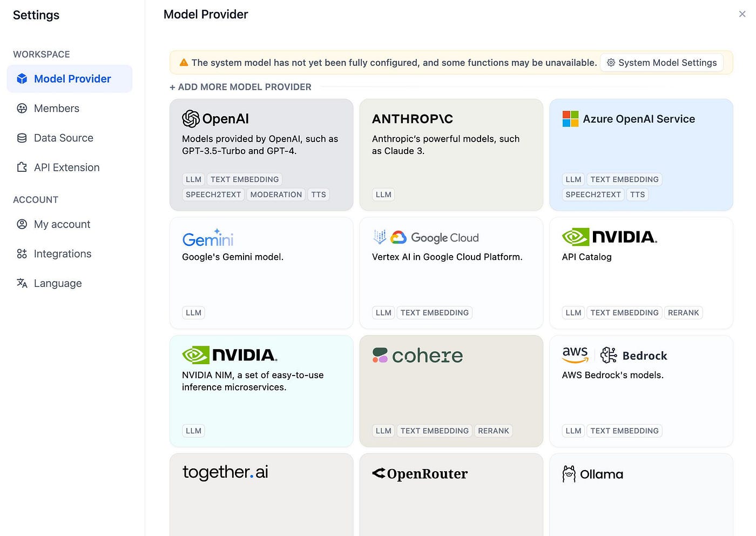Click the warning triangle icon in the banner
This screenshot has width=756, height=536.
click(x=184, y=62)
